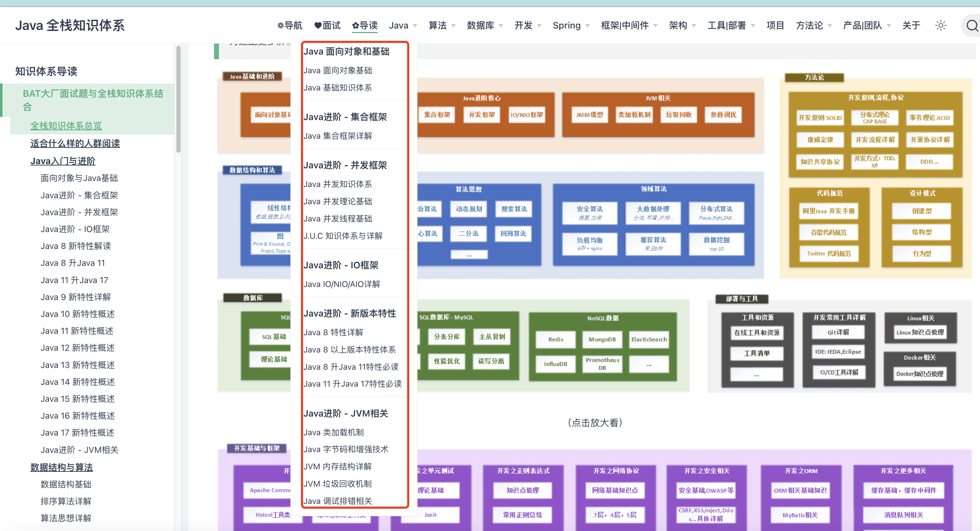Image resolution: width=980 pixels, height=531 pixels.
Task: Click the 导读 clover icon item
Action: pos(365,25)
